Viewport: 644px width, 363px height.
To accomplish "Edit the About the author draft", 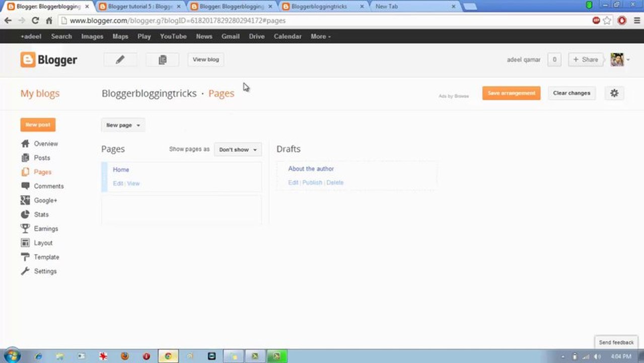I will 293,183.
